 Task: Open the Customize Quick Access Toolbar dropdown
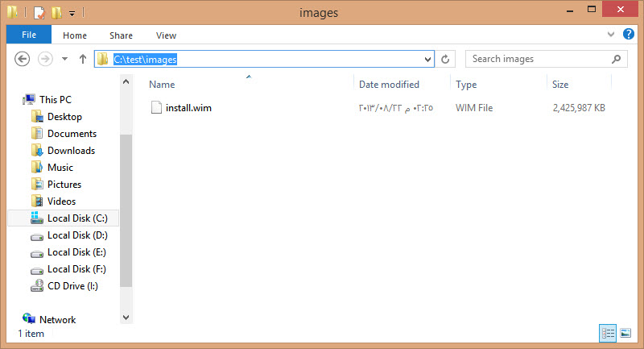72,13
